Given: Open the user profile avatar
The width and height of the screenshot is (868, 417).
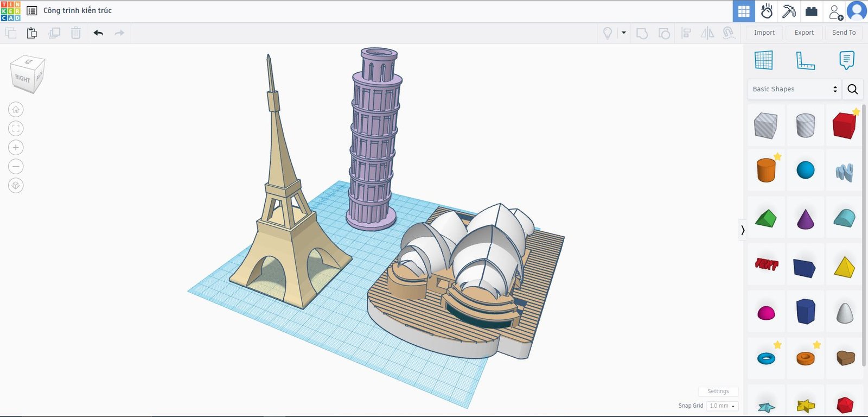Looking at the screenshot, I should (857, 11).
